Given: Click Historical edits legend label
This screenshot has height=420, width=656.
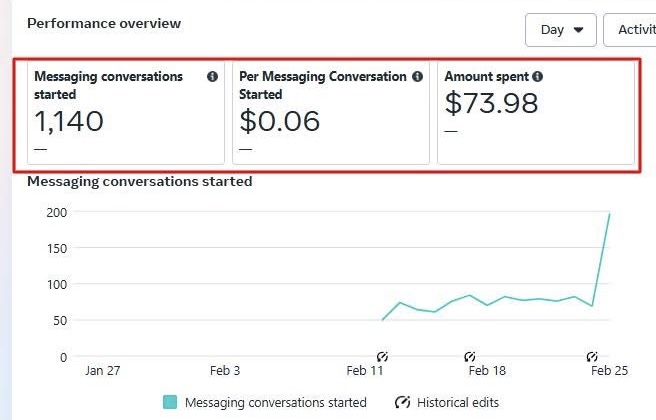Looking at the screenshot, I should (x=458, y=402).
